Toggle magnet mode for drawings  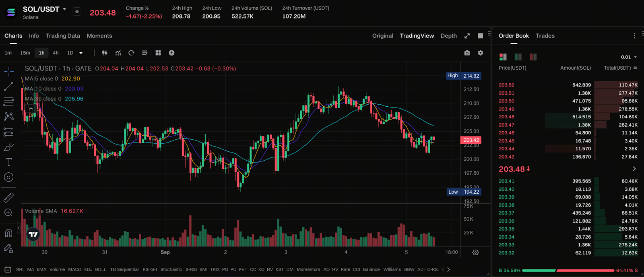point(8,233)
